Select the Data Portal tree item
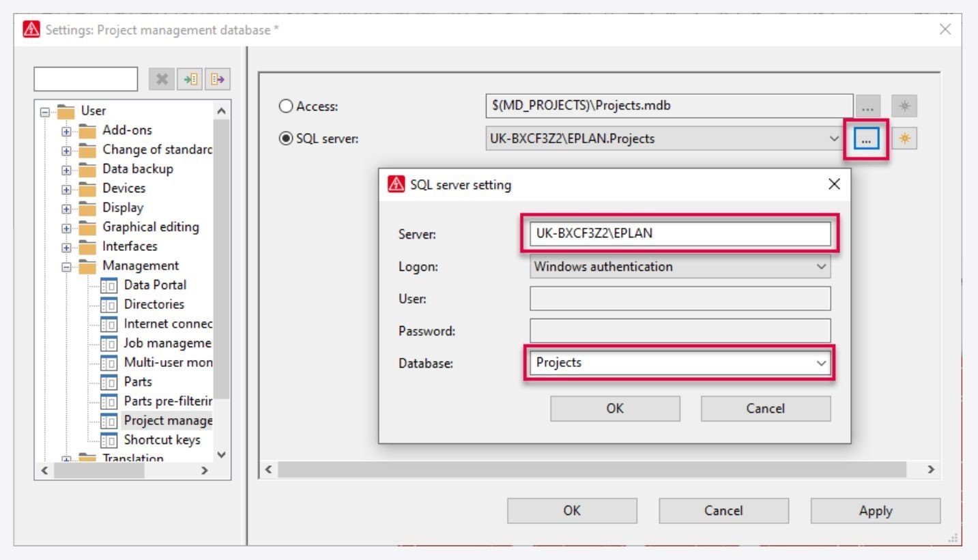 coord(156,285)
